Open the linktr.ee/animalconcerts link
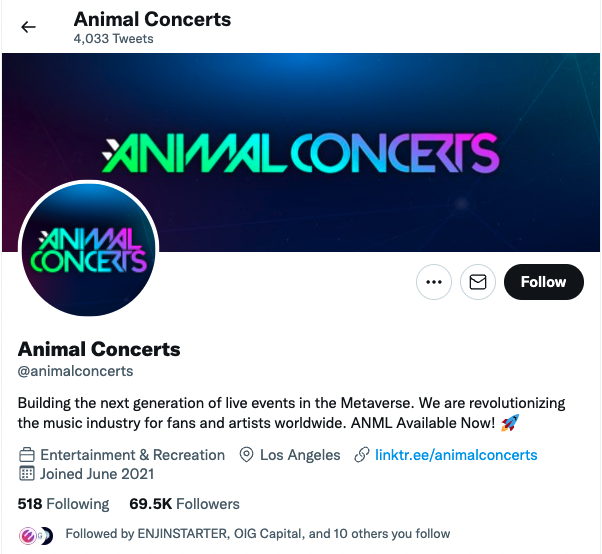Viewport: 602px width, 554px height. click(x=456, y=455)
